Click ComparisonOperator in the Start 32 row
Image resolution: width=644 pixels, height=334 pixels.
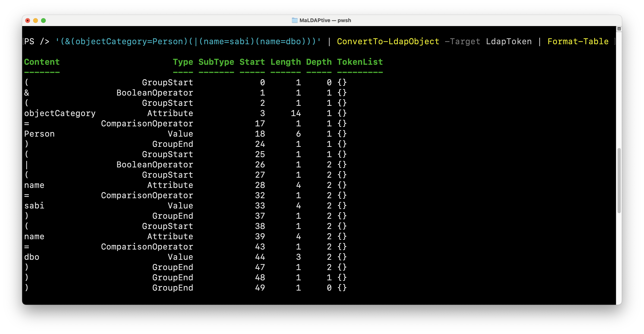point(147,195)
